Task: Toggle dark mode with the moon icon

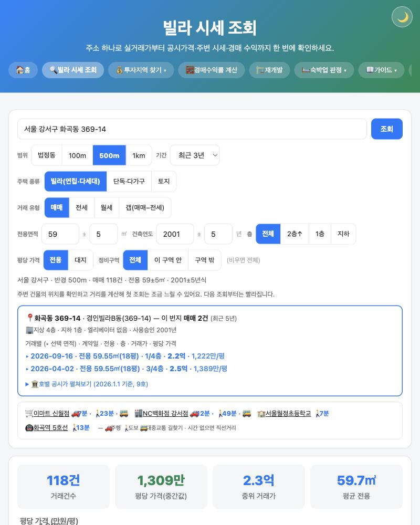Action: (402, 17)
